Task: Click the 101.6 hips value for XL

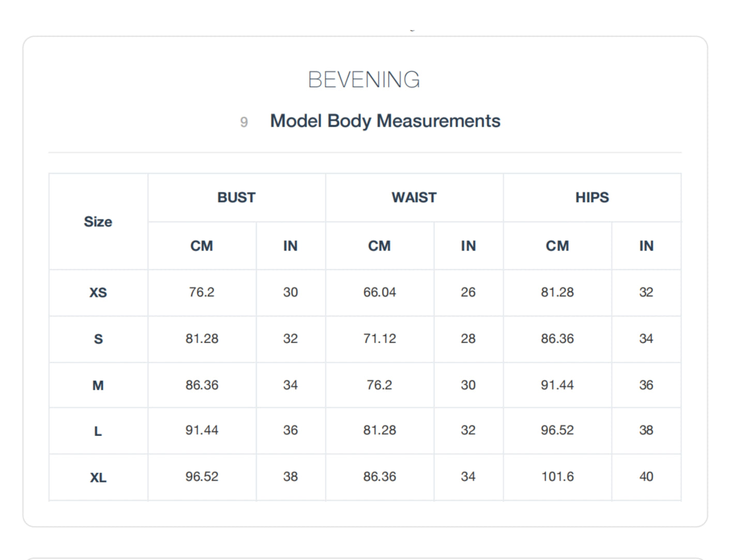Action: pyautogui.click(x=557, y=477)
